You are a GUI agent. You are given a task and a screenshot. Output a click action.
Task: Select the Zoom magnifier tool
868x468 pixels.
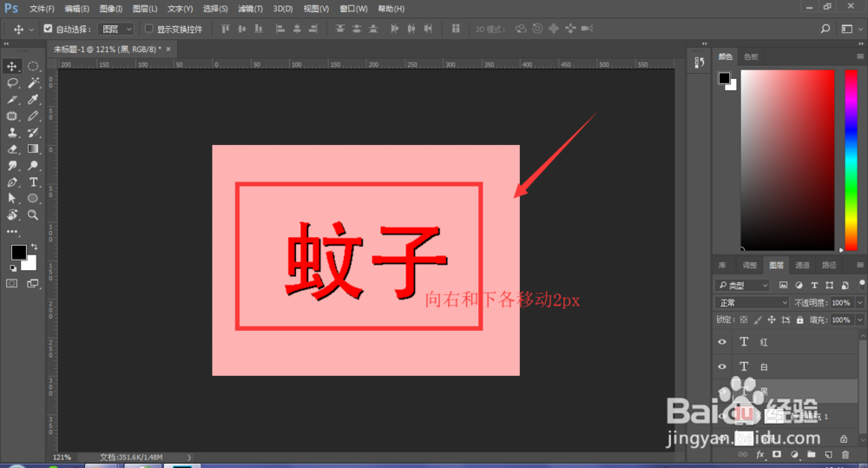pos(33,214)
